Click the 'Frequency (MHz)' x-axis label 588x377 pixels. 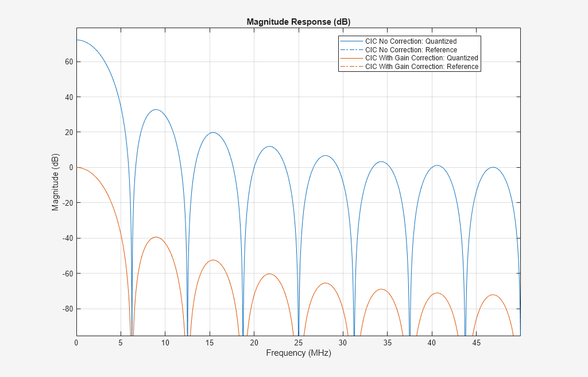pos(298,353)
